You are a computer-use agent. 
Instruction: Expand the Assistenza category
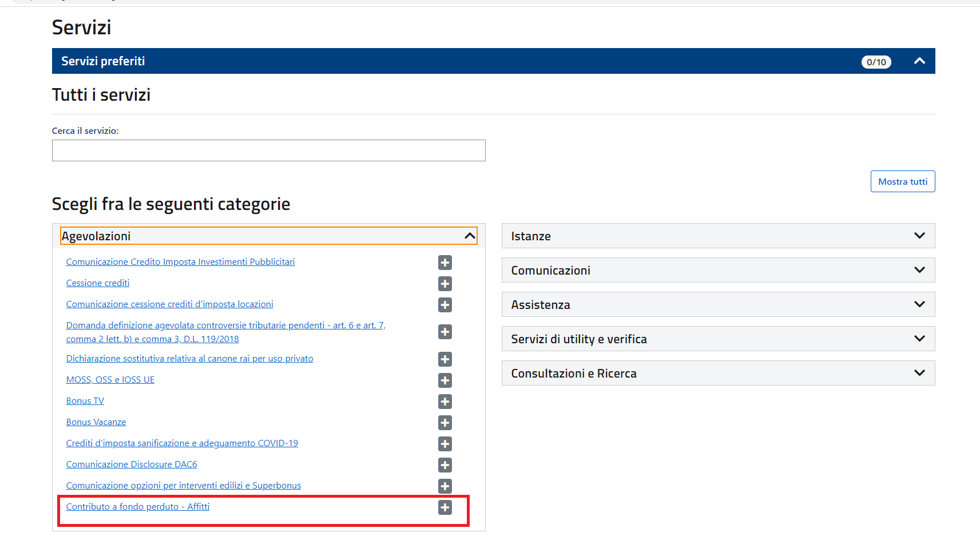718,304
